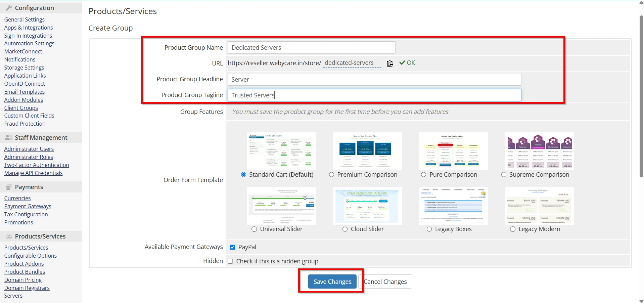Click the Legacy Modern template thumbnail

click(539, 206)
